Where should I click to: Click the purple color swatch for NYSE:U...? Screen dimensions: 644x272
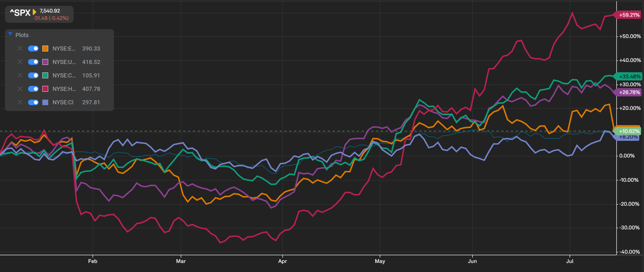point(45,62)
